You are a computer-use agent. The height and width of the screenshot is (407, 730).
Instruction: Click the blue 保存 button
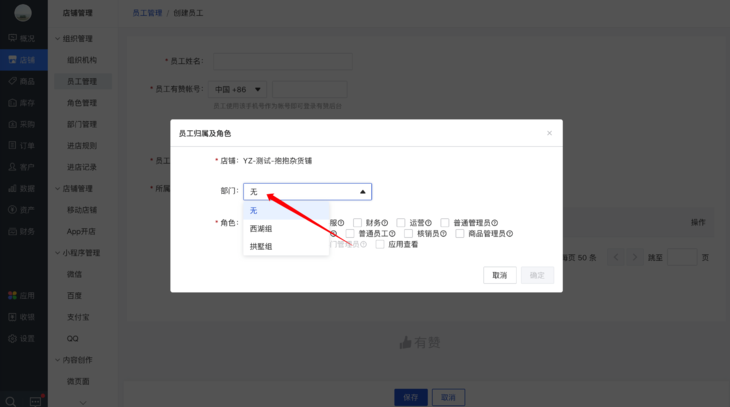pyautogui.click(x=411, y=397)
